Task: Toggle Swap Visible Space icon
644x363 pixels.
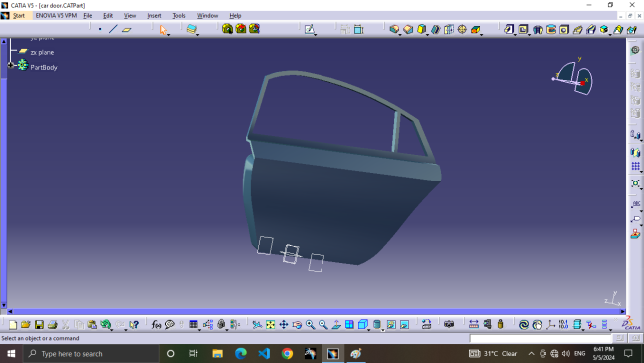Action: (404, 325)
